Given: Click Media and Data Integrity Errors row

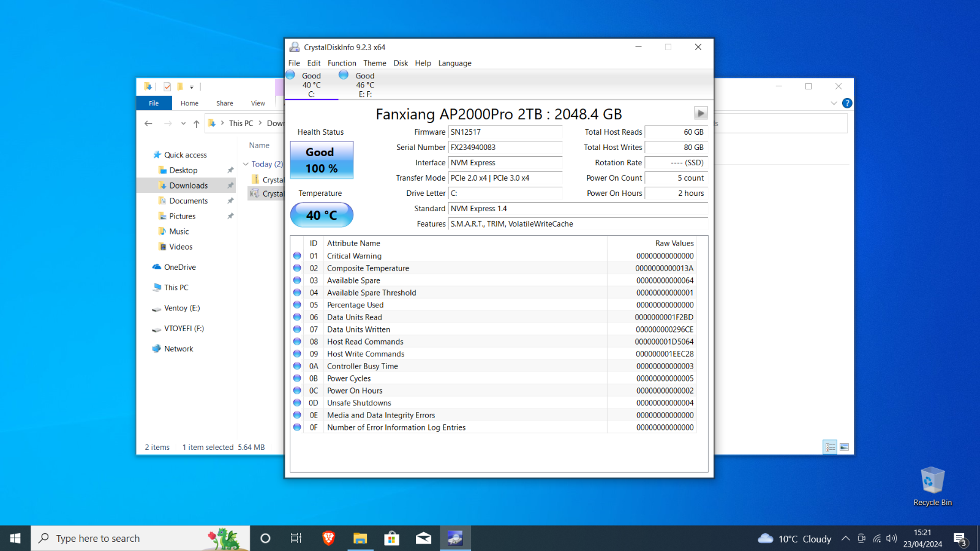Looking at the screenshot, I should (x=494, y=415).
